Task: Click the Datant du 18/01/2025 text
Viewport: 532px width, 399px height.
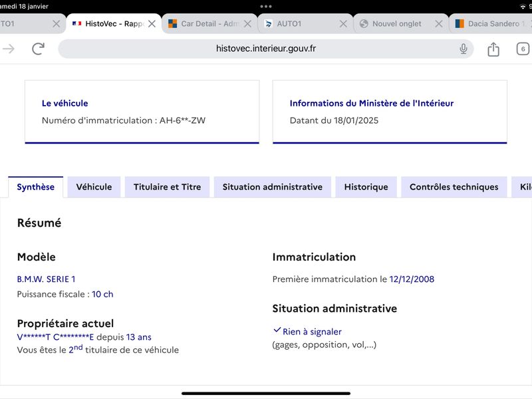Action: tap(334, 120)
